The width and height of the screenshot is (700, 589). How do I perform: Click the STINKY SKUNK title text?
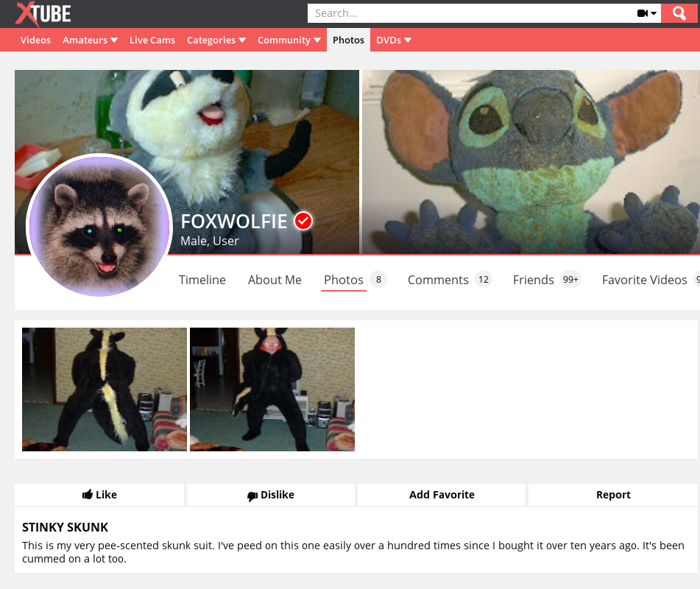click(66, 527)
